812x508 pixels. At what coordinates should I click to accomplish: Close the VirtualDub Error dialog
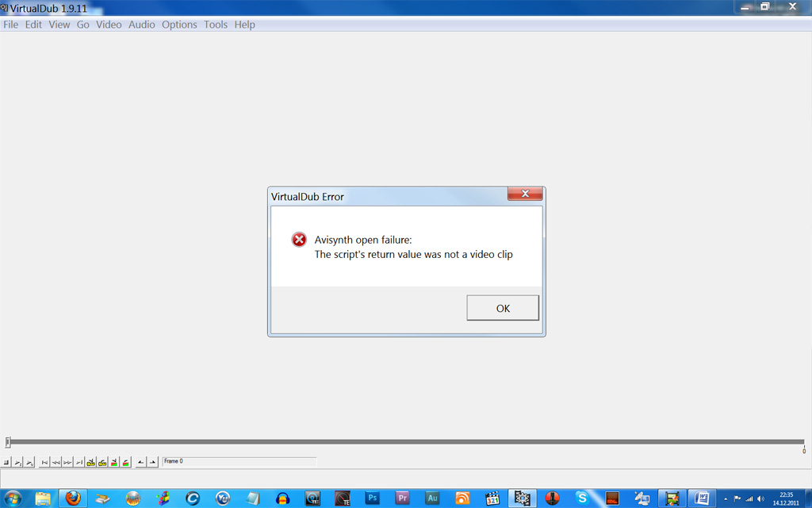coord(525,194)
